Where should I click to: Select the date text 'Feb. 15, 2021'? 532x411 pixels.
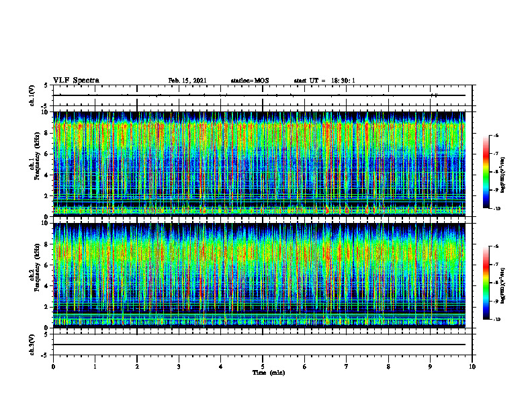pyautogui.click(x=187, y=81)
